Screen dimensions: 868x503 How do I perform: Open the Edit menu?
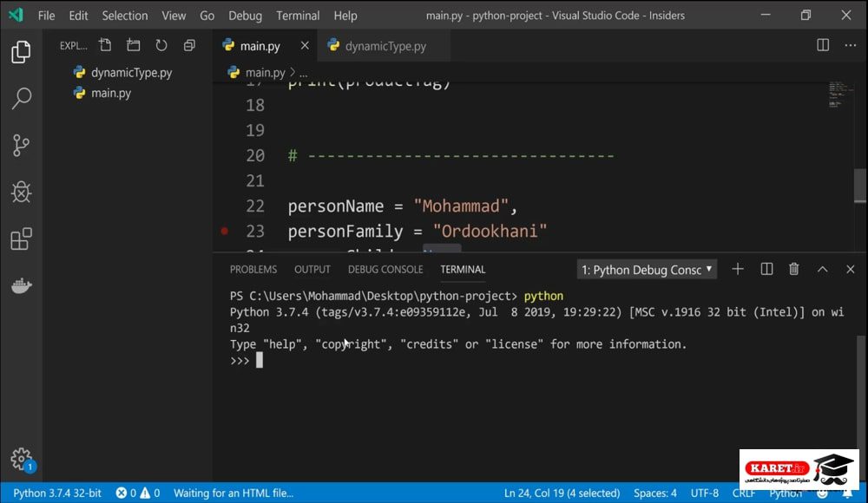[x=78, y=16]
